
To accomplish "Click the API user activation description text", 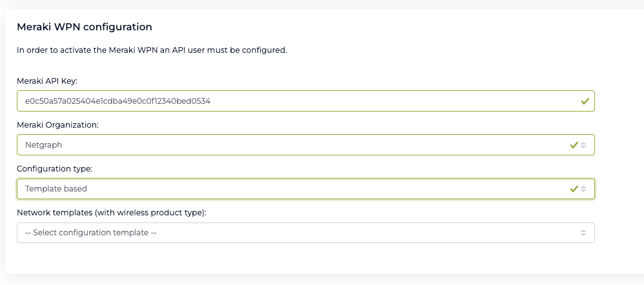I will click(152, 50).
